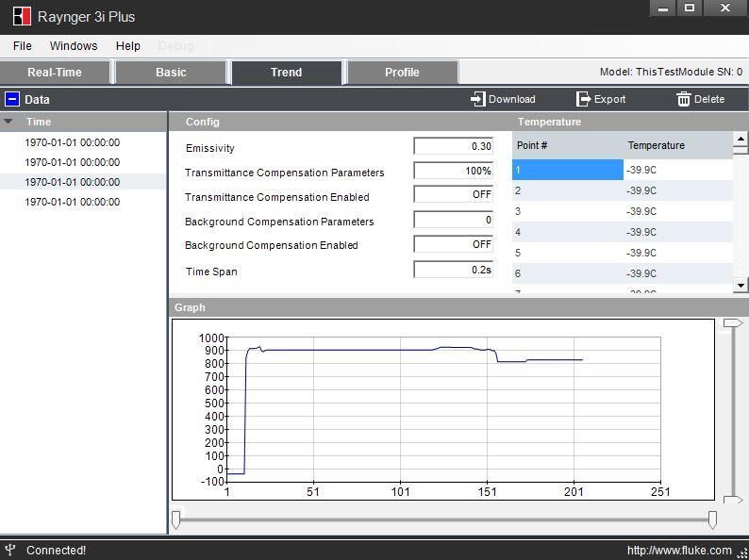749x560 pixels.
Task: Open the File menu
Action: coord(23,46)
